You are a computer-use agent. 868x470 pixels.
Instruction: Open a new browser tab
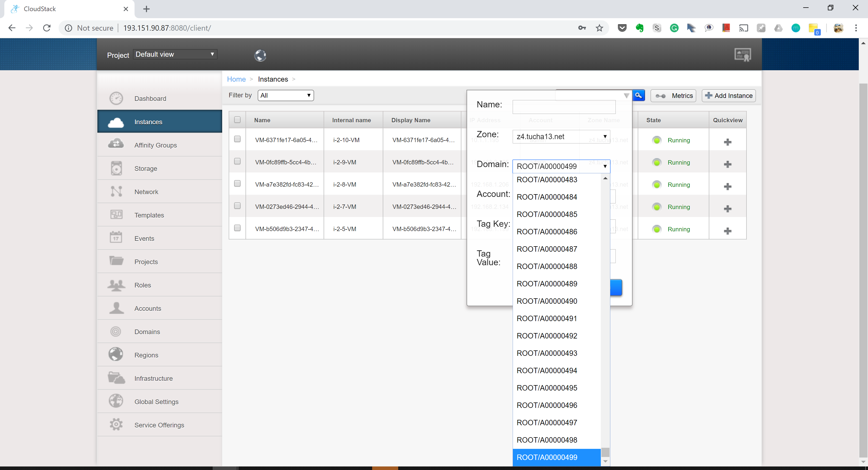tap(146, 9)
